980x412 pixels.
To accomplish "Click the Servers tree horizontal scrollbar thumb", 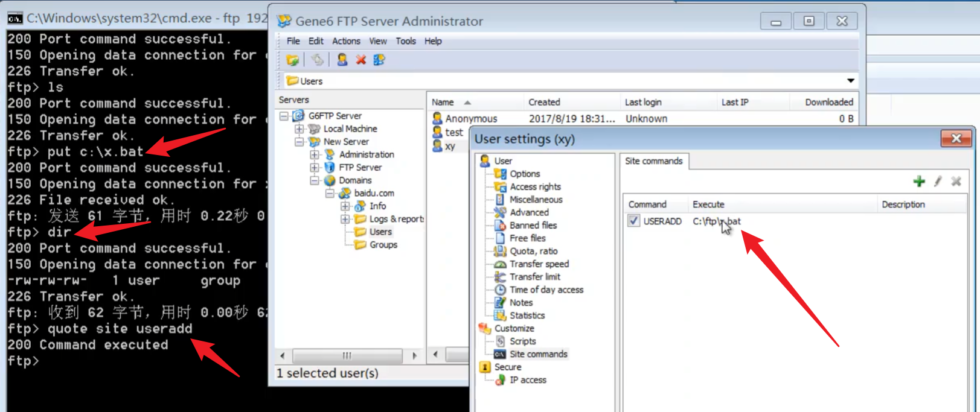I will pyautogui.click(x=347, y=355).
